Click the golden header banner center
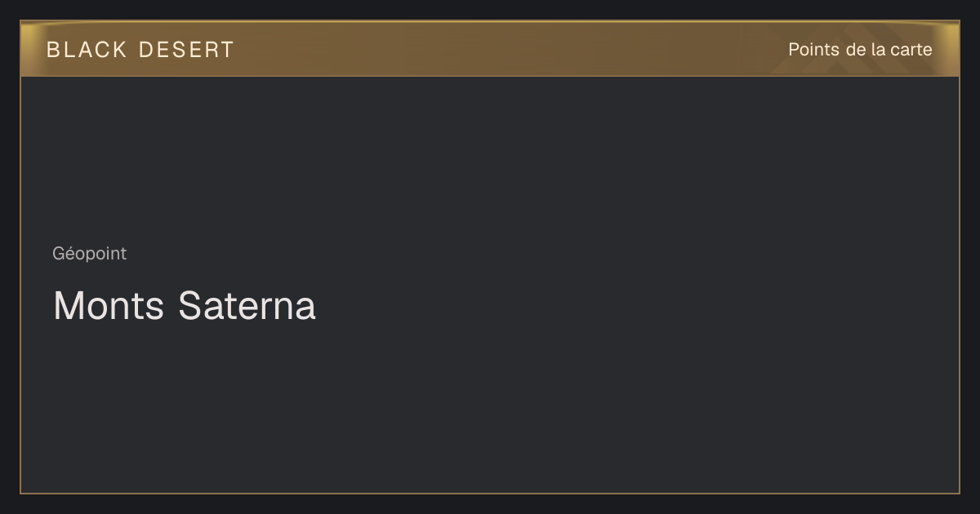Viewport: 980px width, 514px height. (490, 49)
